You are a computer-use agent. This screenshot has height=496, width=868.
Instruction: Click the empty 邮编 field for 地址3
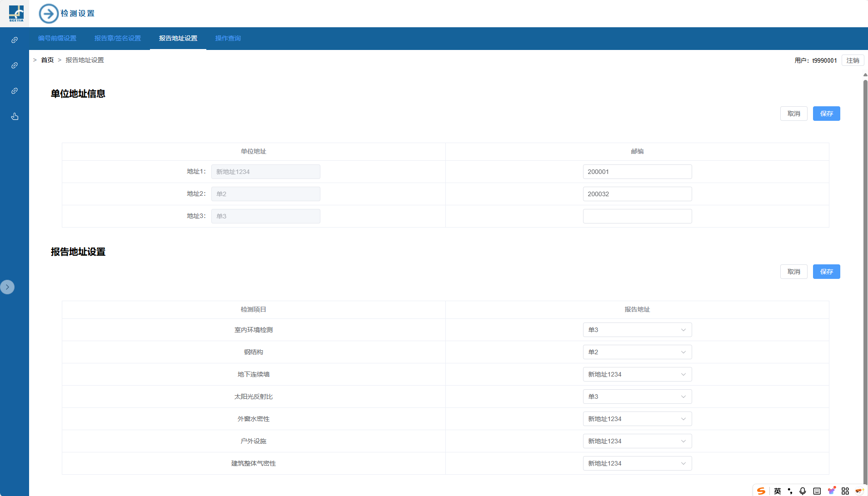pyautogui.click(x=637, y=216)
